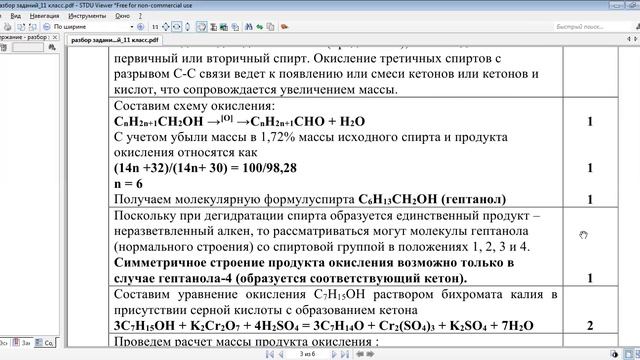The width and height of the screenshot is (640, 360).
Task: Click the page number field 3 из 6
Action: point(307,354)
